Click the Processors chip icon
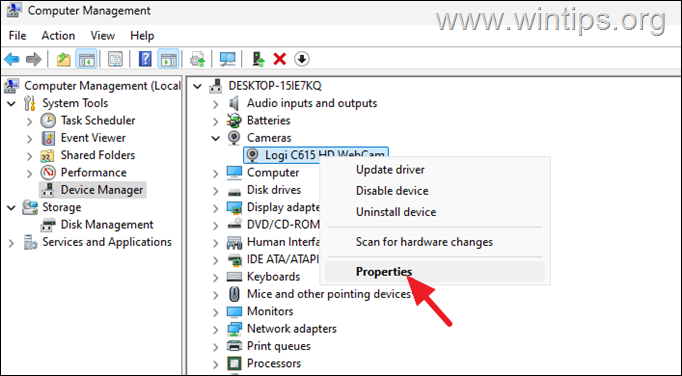Screen dimensions: 682x376 pyautogui.click(x=234, y=364)
